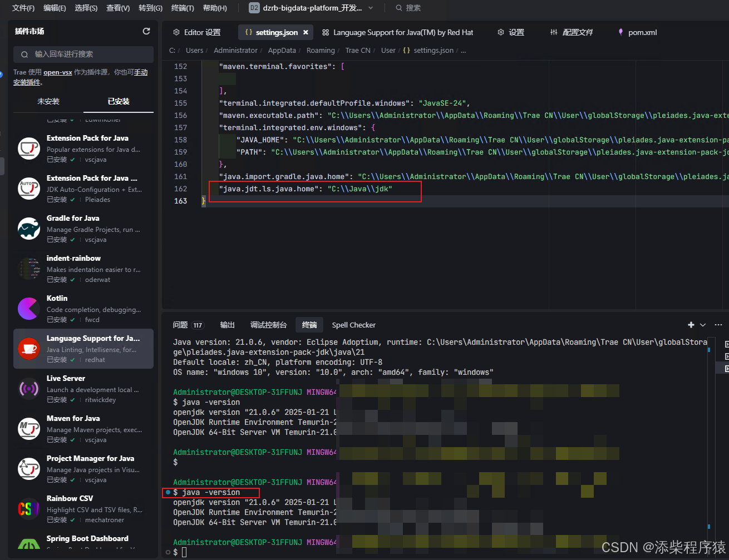Click the Pleiades Extension Pack for Java icon
The width and height of the screenshot is (729, 560).
28,189
